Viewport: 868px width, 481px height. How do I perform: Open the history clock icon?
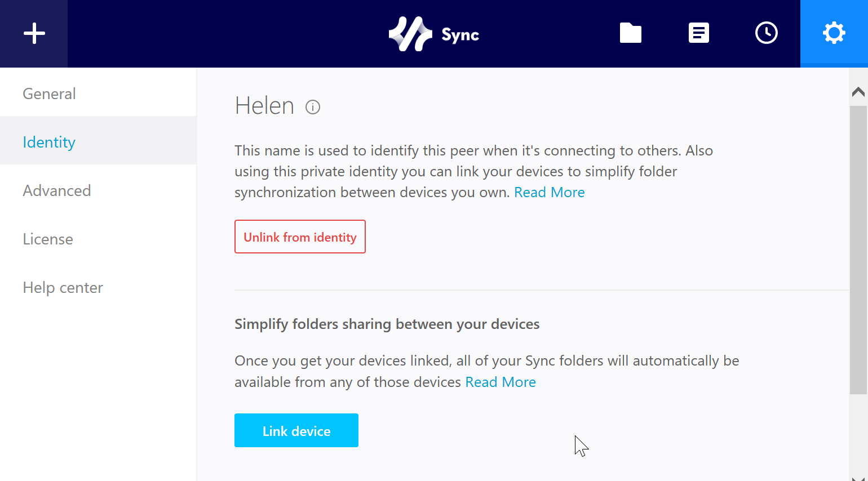point(766,33)
